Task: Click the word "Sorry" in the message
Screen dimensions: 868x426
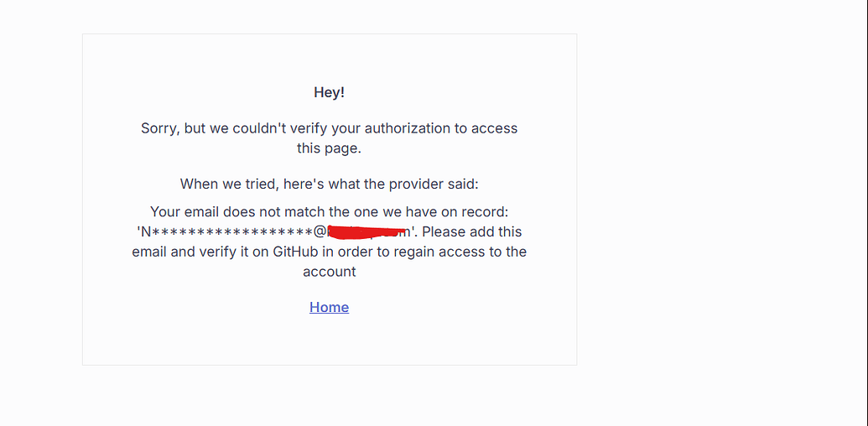Action: 159,128
